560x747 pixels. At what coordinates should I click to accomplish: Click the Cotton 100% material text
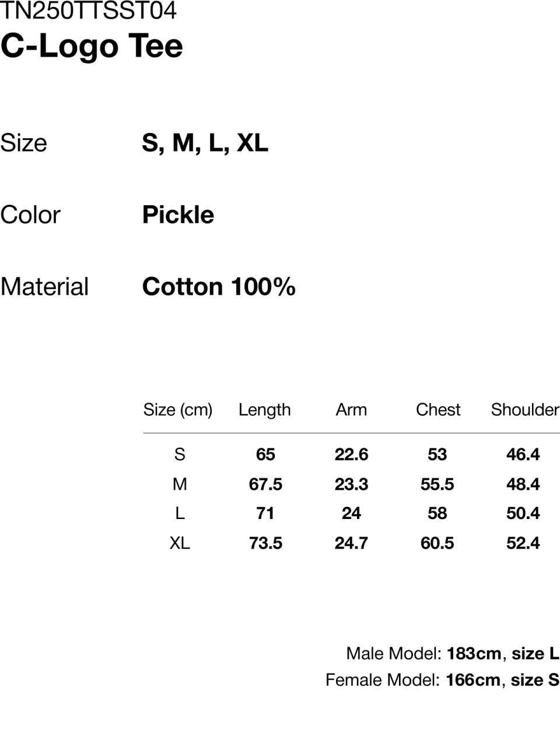(x=219, y=286)
